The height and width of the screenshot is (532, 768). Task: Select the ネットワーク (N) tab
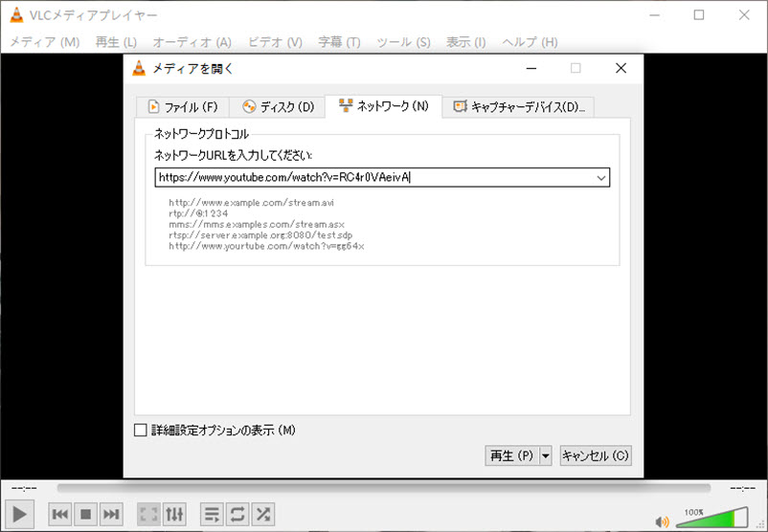[x=383, y=106]
